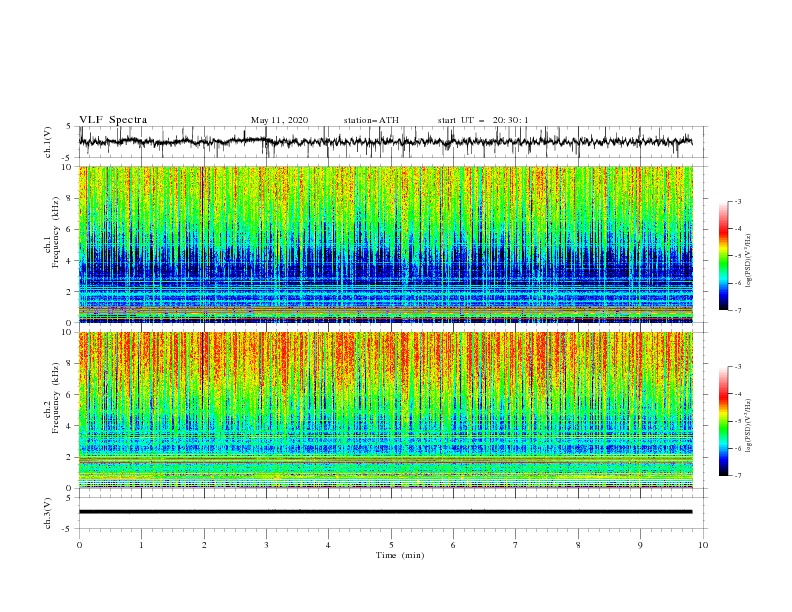The image size is (792, 612).
Task: Click the thick black ch.3 voltage trace
Action: click(x=385, y=512)
